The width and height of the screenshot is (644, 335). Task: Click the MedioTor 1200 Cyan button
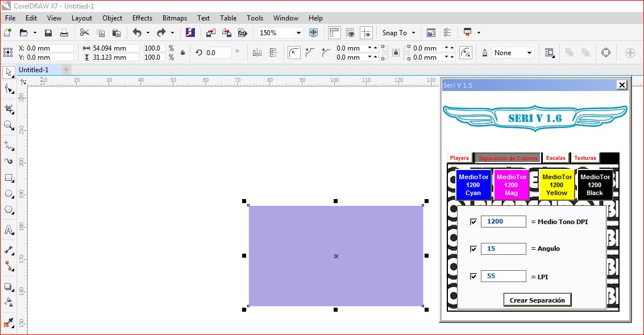coord(473,185)
